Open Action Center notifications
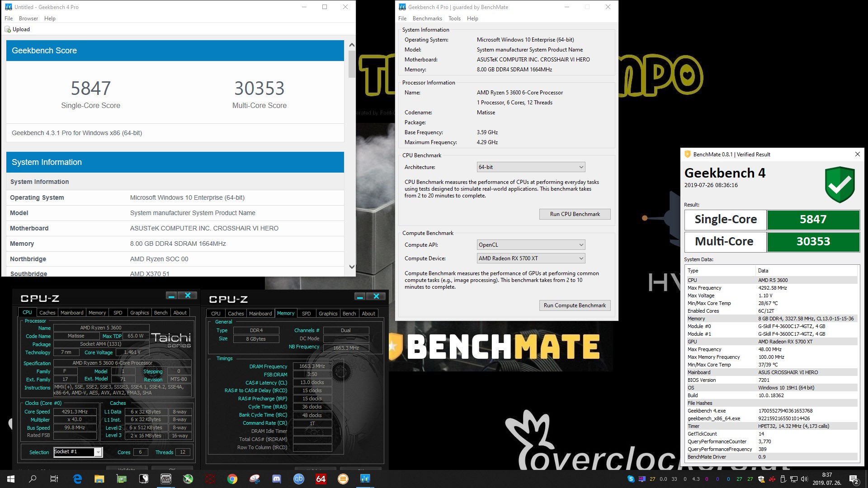Screen dimensions: 868x488 pyautogui.click(x=854, y=479)
